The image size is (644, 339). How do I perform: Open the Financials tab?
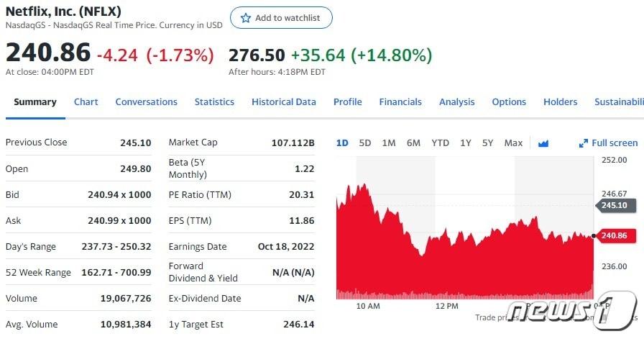pyautogui.click(x=400, y=102)
